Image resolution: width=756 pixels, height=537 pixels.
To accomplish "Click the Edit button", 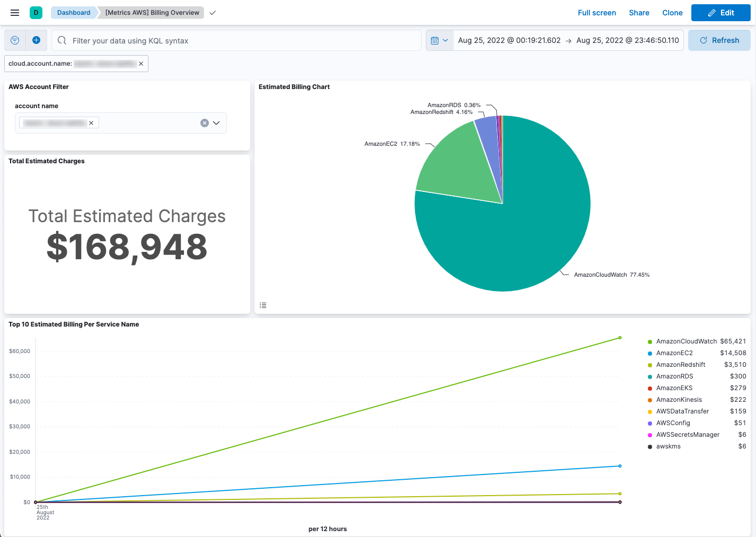I will pos(720,12).
